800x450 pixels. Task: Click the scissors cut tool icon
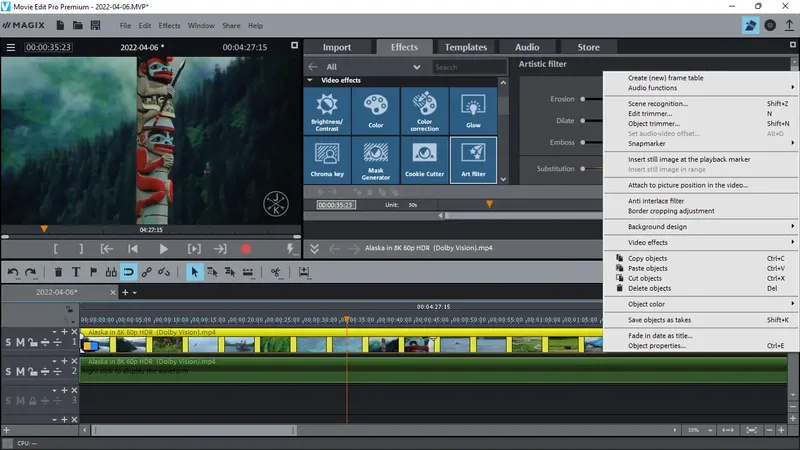(x=274, y=271)
